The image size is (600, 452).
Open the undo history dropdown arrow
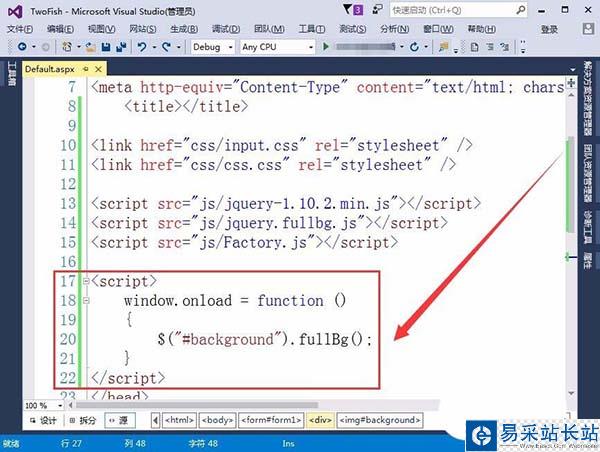(154, 47)
